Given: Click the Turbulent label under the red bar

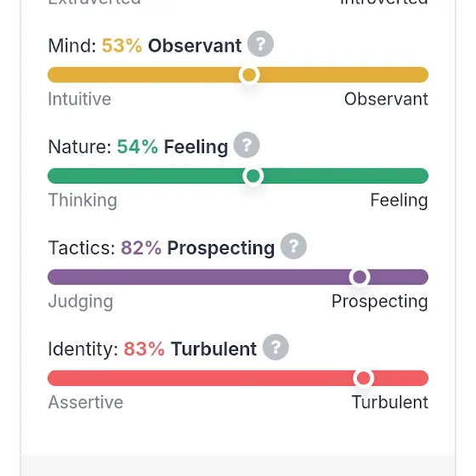Looking at the screenshot, I should pos(390,402).
